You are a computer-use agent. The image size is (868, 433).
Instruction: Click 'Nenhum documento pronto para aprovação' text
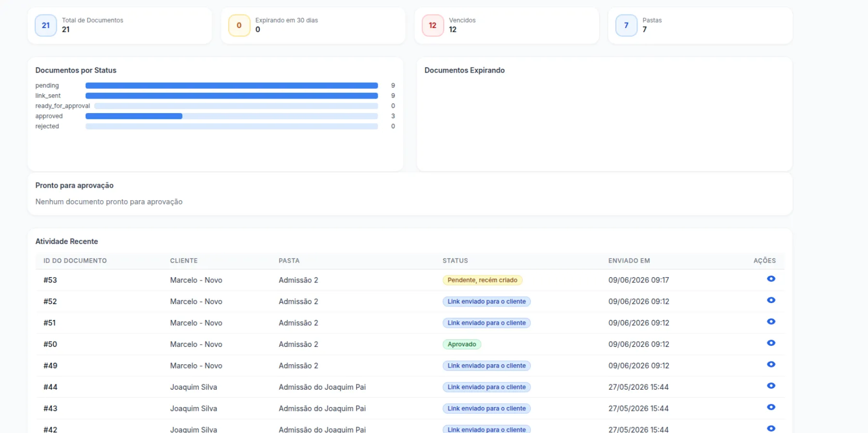click(x=109, y=202)
